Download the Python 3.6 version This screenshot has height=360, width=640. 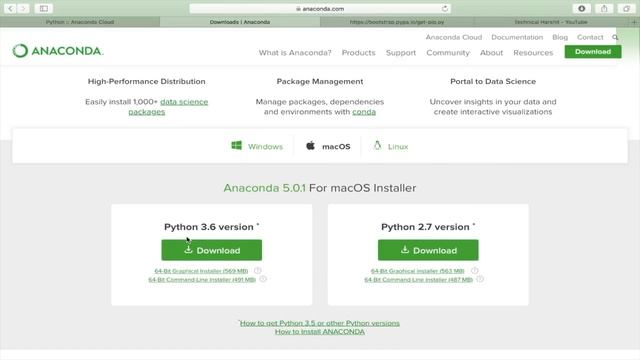[x=211, y=250]
